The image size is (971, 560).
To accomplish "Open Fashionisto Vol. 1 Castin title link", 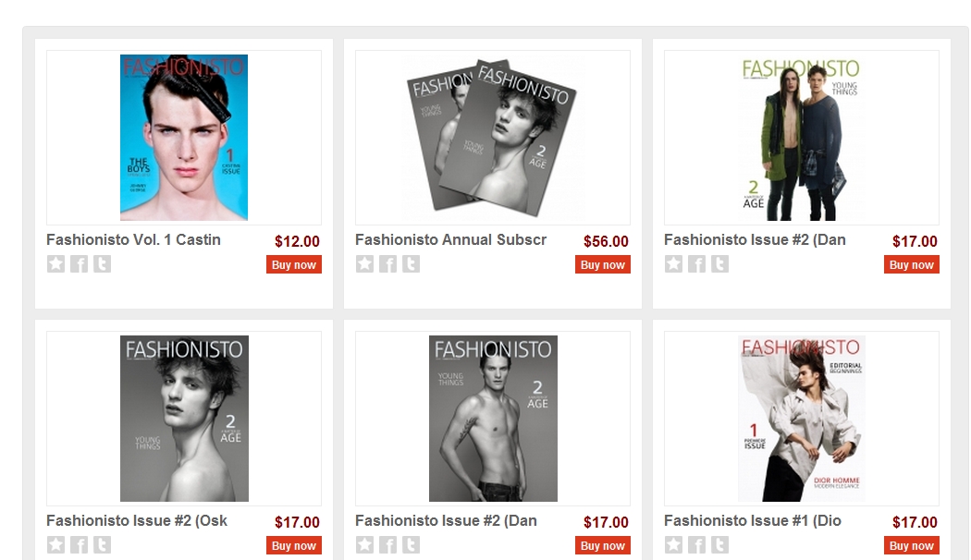I will pyautogui.click(x=133, y=240).
